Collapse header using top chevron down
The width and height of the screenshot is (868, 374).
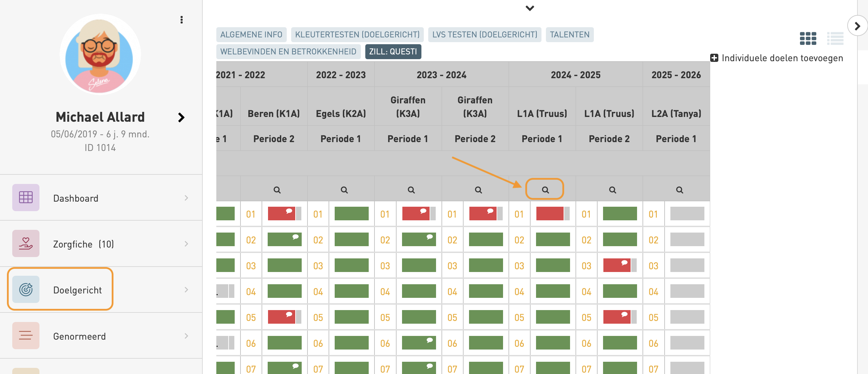(530, 8)
